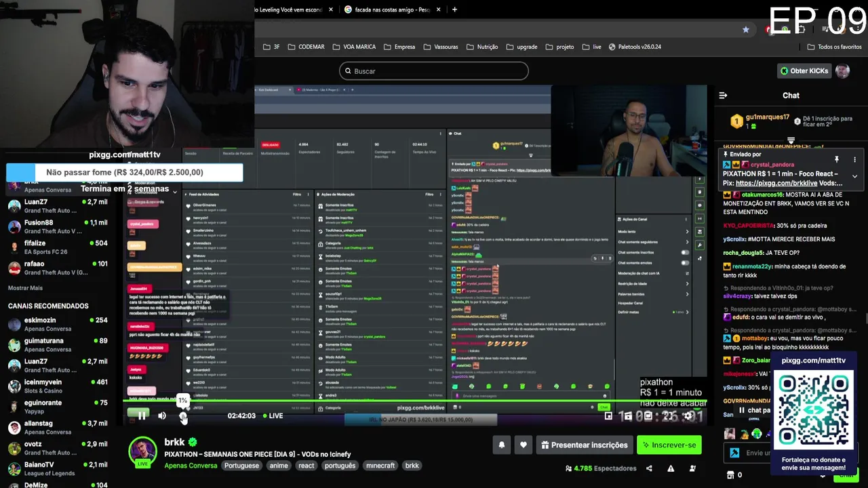Open guimaturana recommended channel
This screenshot has height=488, width=868.
pos(58,345)
